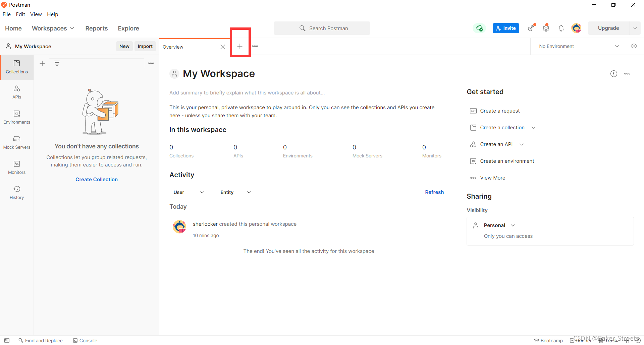The image size is (644, 345).
Task: Close the Overview tab
Action: (x=223, y=47)
